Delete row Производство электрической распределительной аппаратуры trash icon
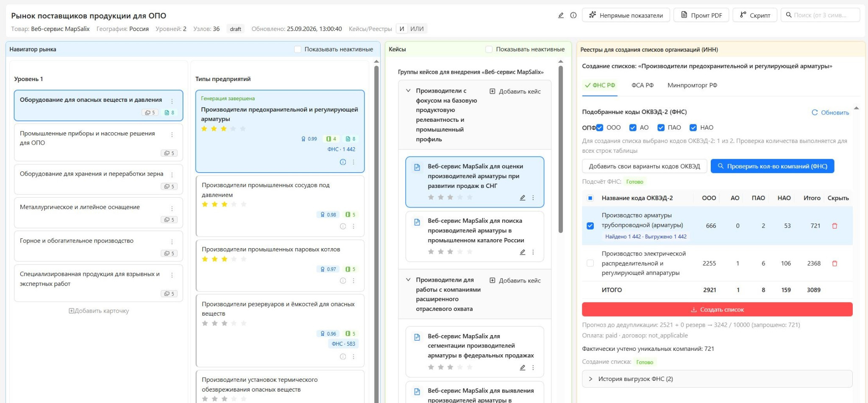 [x=835, y=263]
